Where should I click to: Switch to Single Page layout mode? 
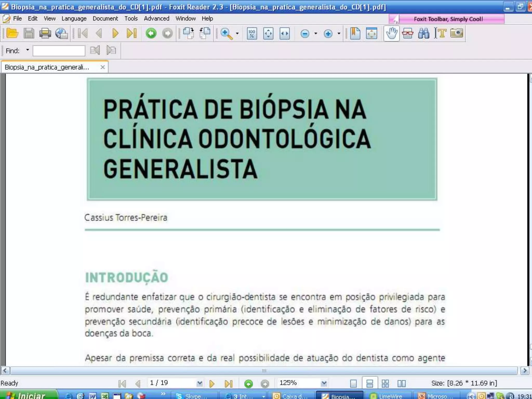tap(353, 383)
